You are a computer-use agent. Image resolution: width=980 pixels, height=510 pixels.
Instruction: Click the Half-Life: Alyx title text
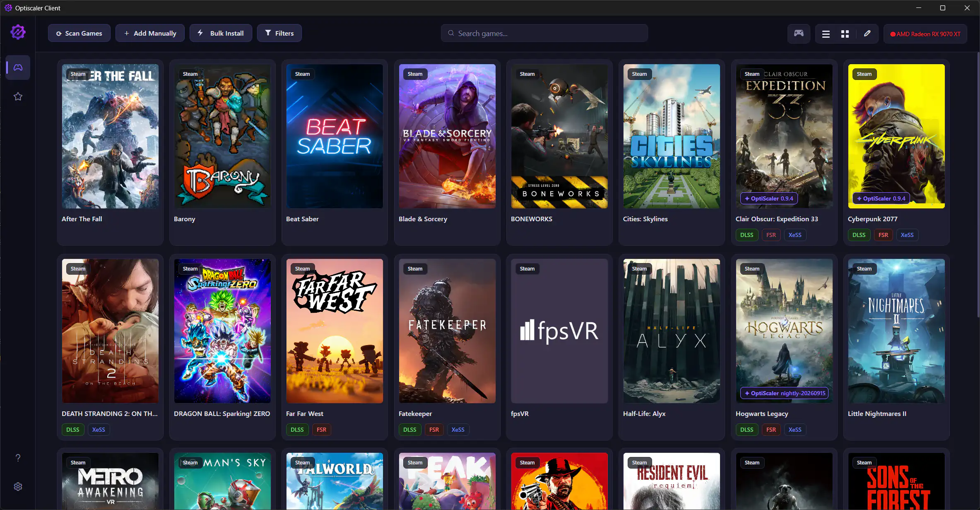click(644, 413)
